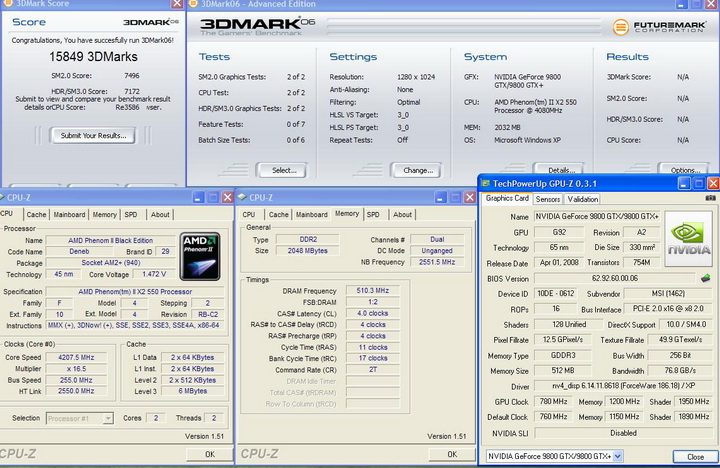720x468 pixels.
Task: Click the Bandwidth value 76.8 GB/s
Action: [x=680, y=371]
